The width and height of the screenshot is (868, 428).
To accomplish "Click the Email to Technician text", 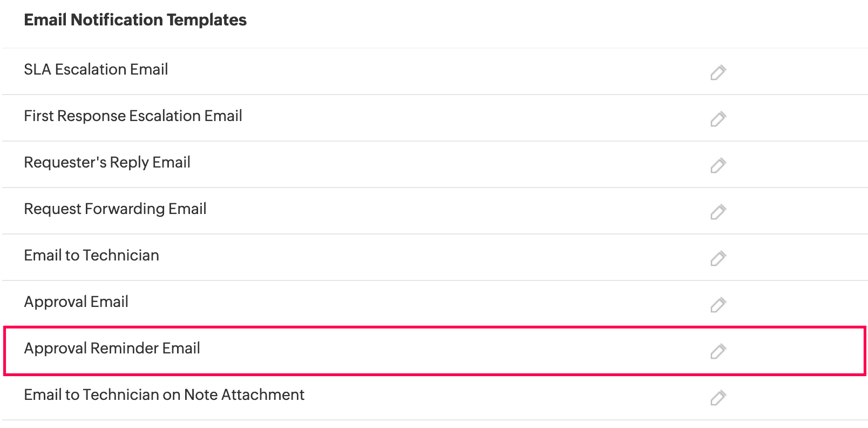I will pos(91,256).
